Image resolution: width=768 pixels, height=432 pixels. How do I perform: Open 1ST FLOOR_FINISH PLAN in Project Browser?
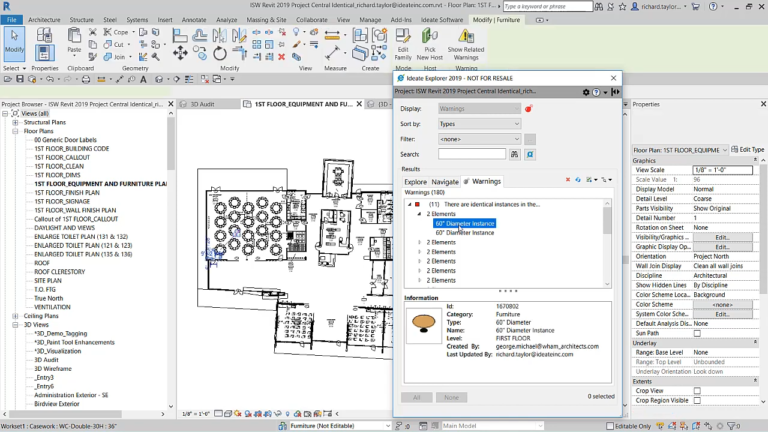67,192
